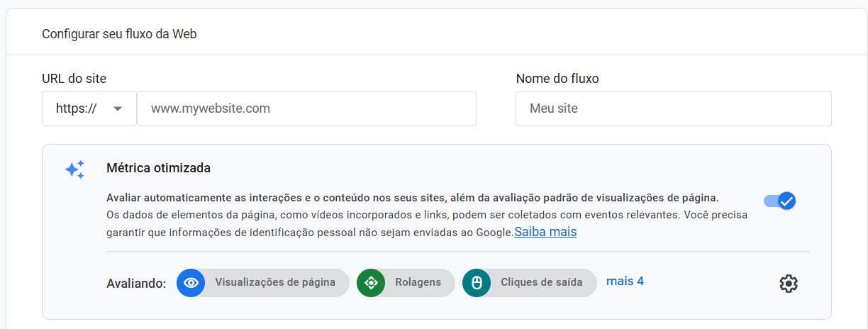
Task: Open the Saiba mais link
Action: point(545,232)
